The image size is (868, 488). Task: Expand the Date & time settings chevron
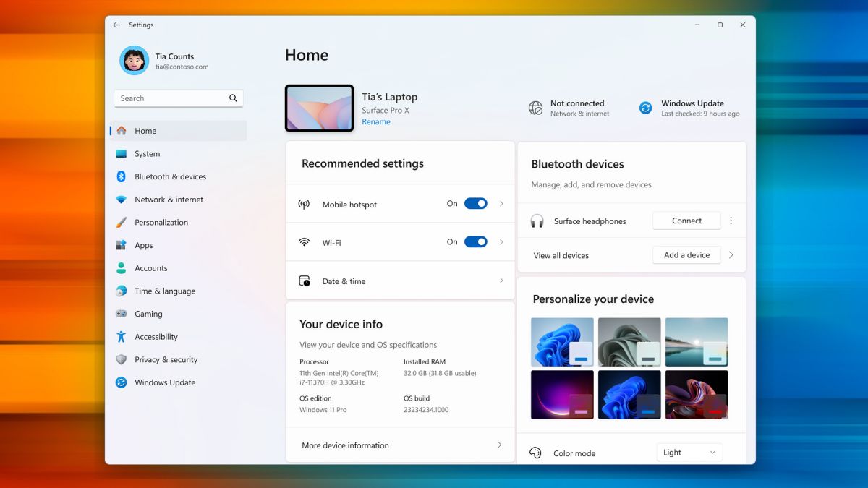500,281
